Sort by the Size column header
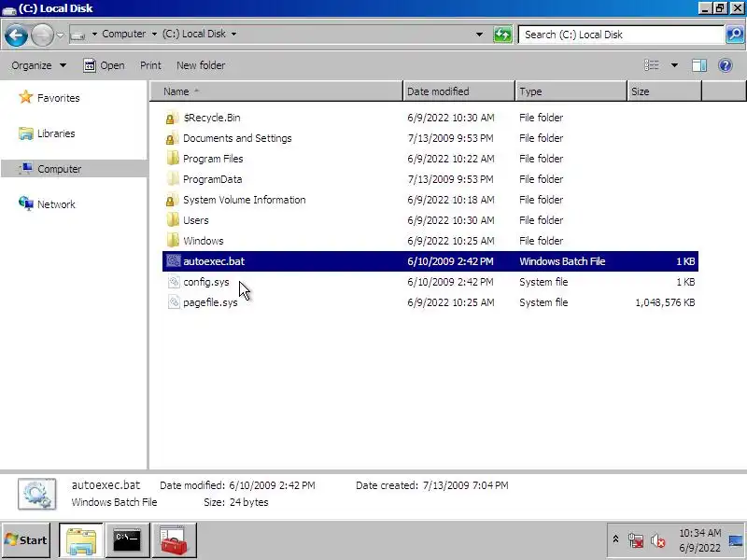This screenshot has height=560, width=747. point(665,91)
